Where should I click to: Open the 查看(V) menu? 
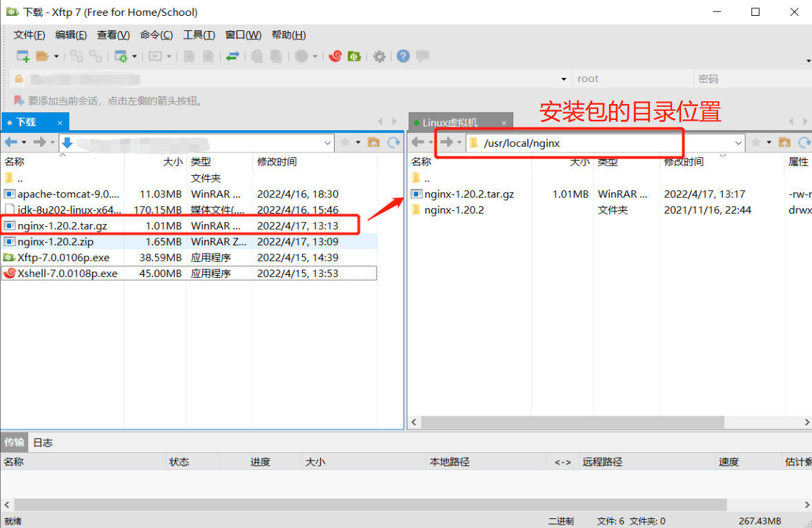tap(113, 34)
